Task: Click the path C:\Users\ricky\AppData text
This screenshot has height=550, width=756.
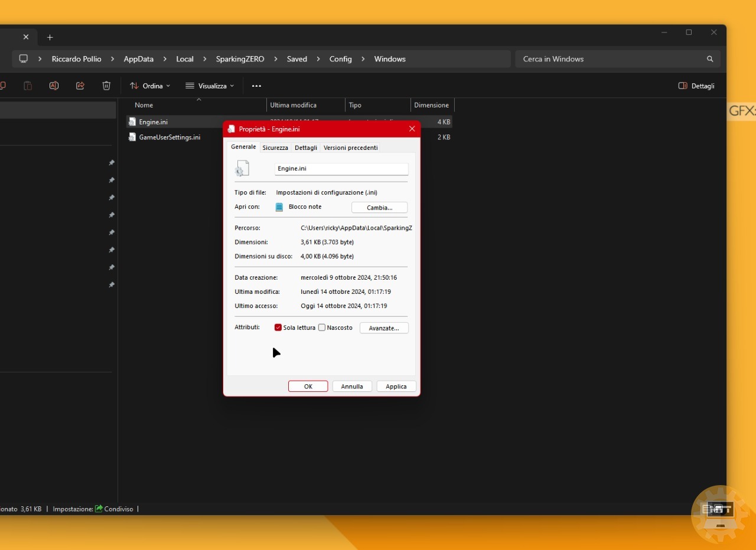Action: point(356,228)
